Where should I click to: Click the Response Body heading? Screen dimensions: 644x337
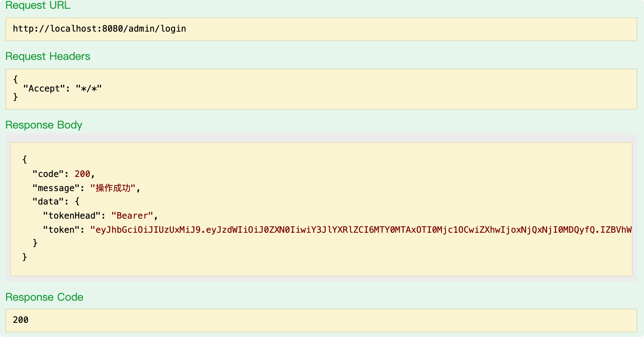44,125
